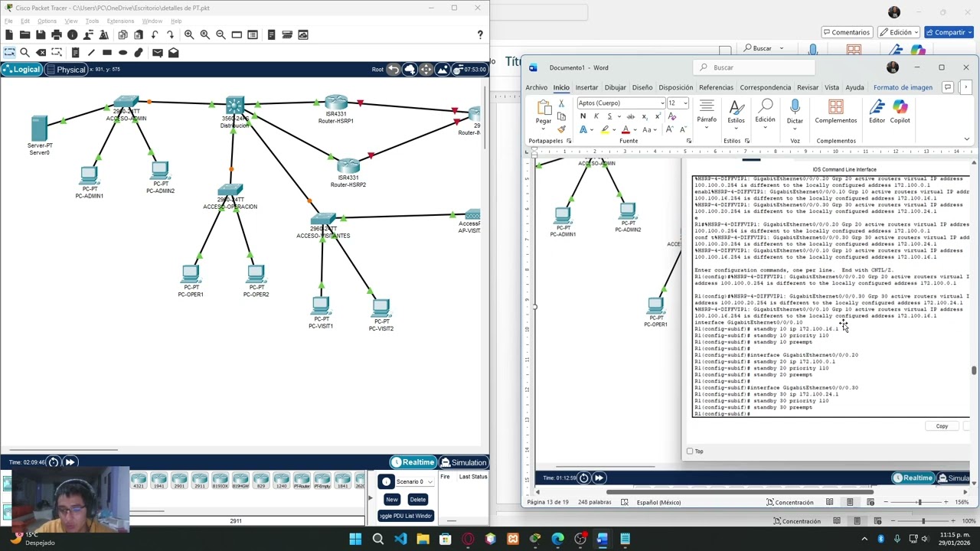The height and width of the screenshot is (551, 980).
Task: Click the Cut scissors icon in Word
Action: click(561, 103)
